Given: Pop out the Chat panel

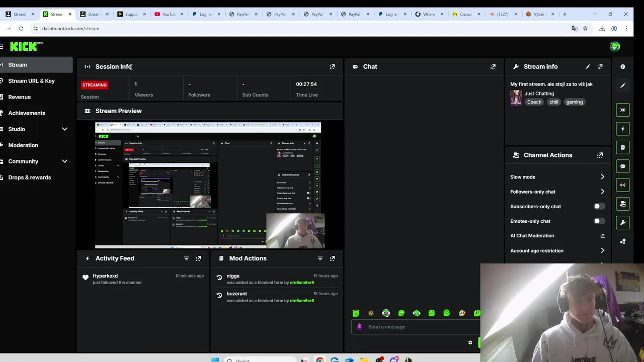Looking at the screenshot, I should [x=493, y=66].
